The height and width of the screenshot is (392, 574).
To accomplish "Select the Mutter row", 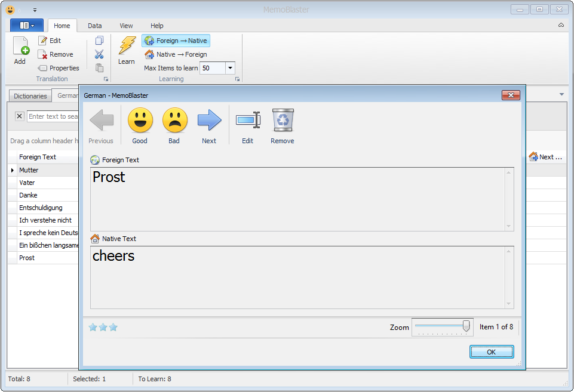I will [43, 170].
